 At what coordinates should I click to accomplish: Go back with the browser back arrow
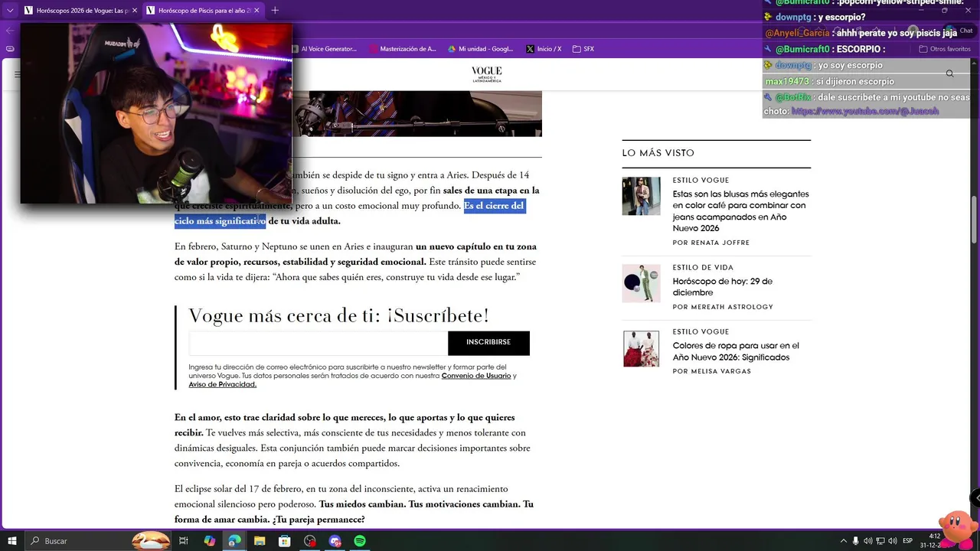(x=10, y=31)
